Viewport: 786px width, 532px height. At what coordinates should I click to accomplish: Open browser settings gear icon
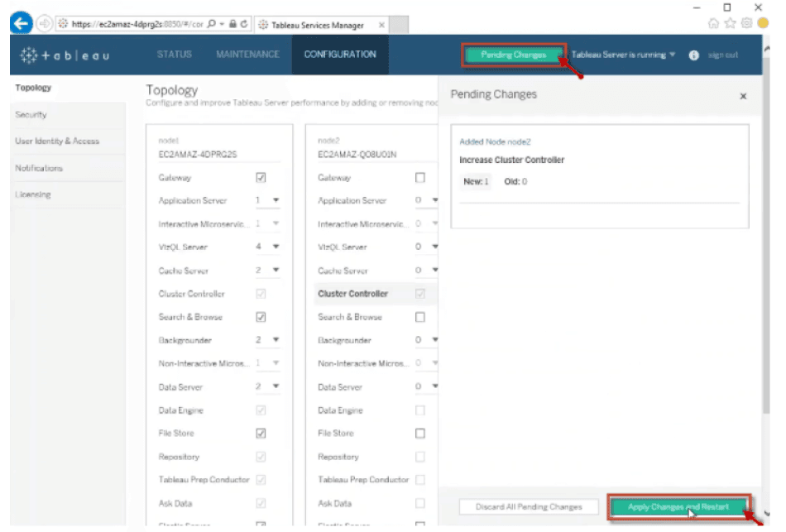coord(746,23)
